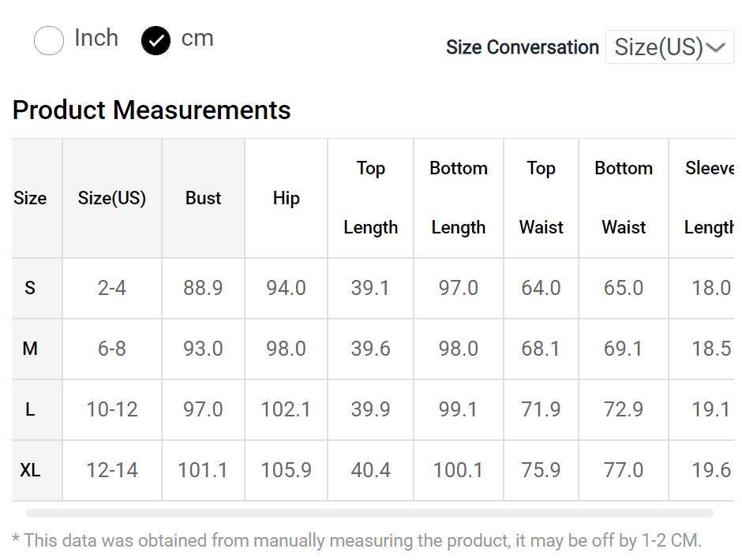Select the Inch unit radio button
This screenshot has width=742, height=560.
point(49,40)
